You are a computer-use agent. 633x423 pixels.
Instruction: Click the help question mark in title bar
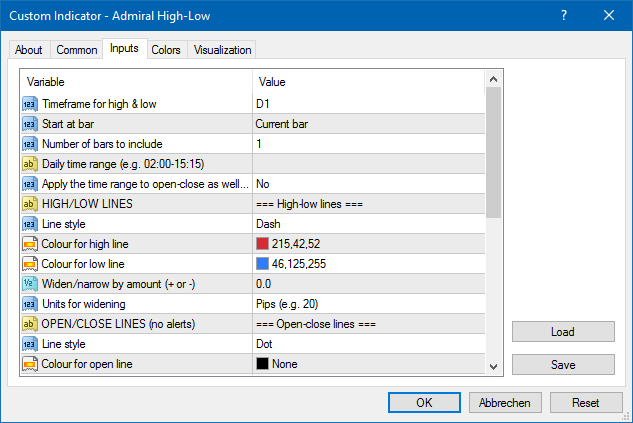click(x=564, y=15)
